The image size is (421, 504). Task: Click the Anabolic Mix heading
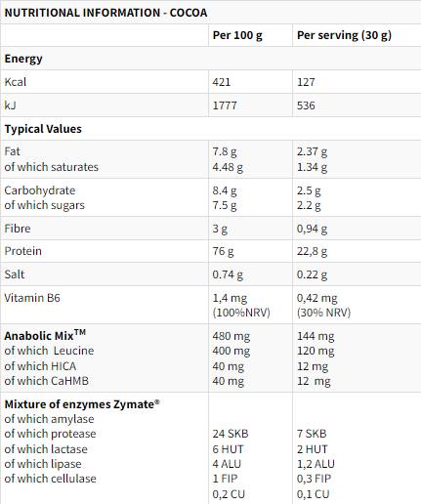[x=45, y=335]
